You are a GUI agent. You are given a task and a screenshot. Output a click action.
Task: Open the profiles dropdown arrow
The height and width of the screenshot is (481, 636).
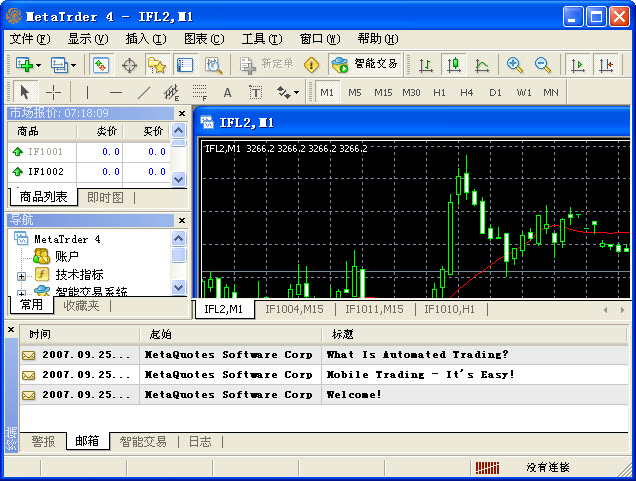(x=72, y=65)
